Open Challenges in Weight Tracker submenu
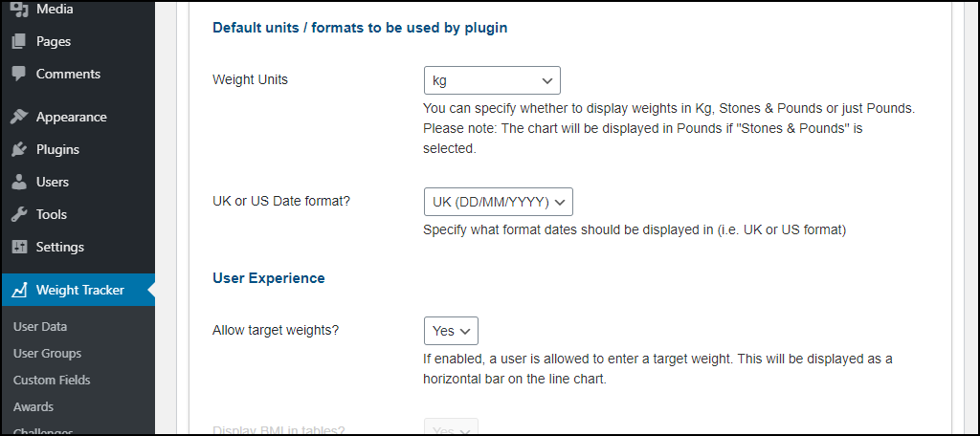This screenshot has width=980, height=436. 43,431
